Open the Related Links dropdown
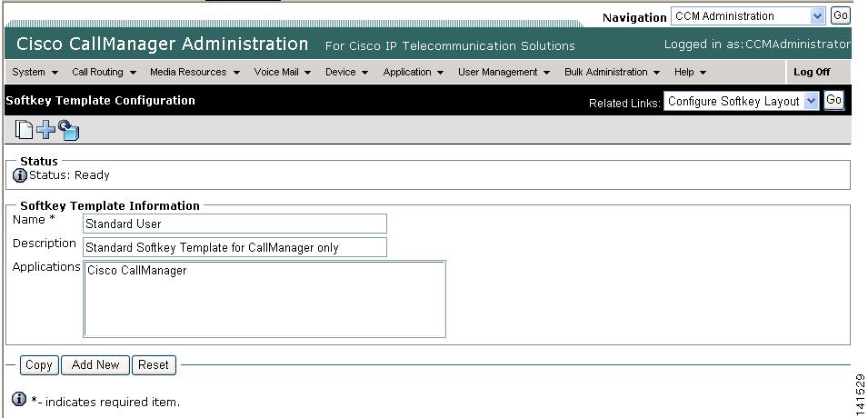The width and height of the screenshot is (868, 418). pyautogui.click(x=741, y=101)
